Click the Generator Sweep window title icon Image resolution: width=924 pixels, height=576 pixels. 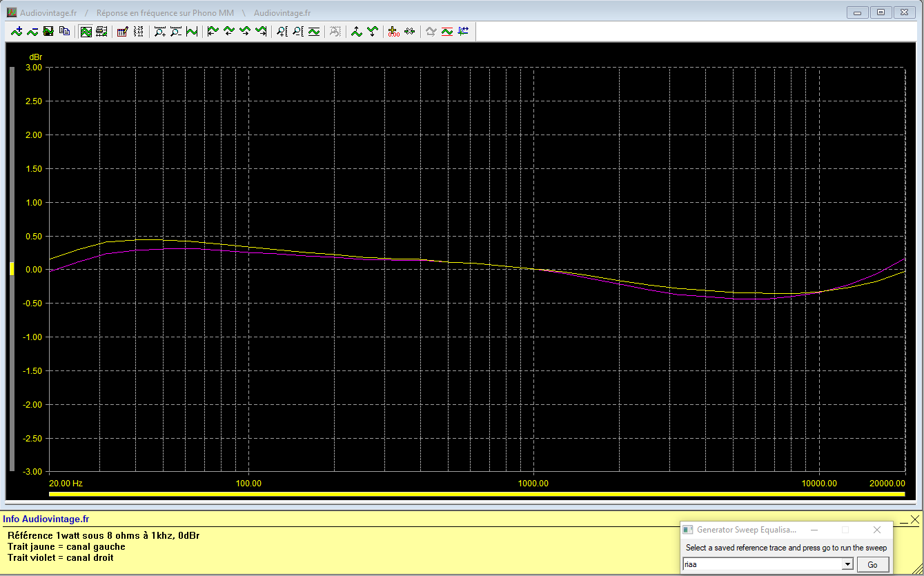point(687,530)
